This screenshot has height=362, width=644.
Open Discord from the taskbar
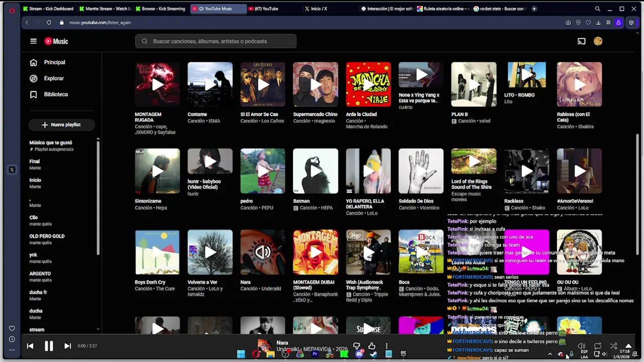point(359,354)
